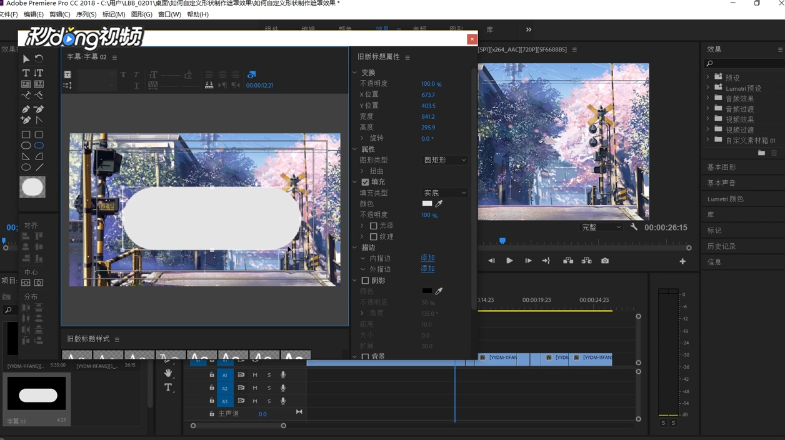The image size is (785, 440).
Task: Select the Arc shape tool
Action: tap(39, 156)
